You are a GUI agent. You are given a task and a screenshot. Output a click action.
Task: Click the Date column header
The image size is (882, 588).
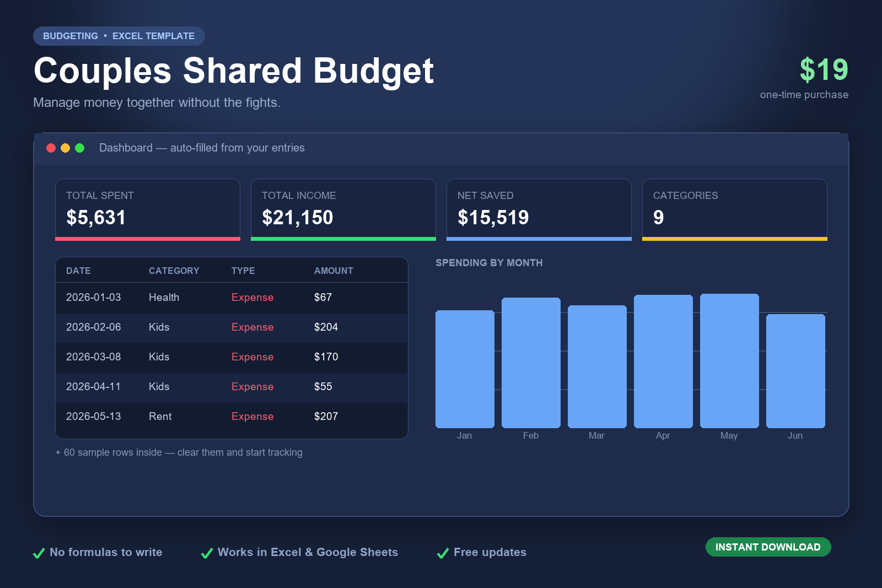pyautogui.click(x=78, y=271)
